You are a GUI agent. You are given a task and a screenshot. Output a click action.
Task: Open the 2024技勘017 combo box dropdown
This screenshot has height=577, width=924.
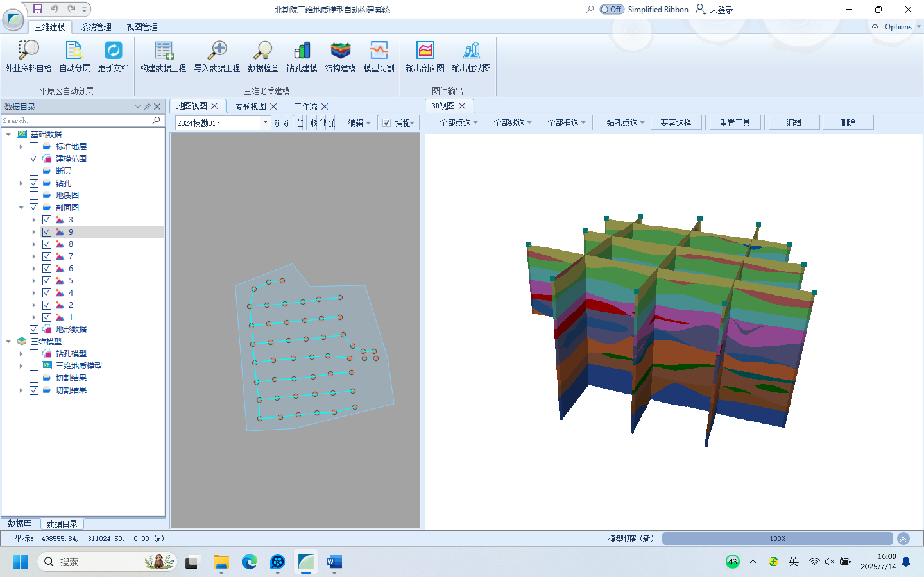265,122
